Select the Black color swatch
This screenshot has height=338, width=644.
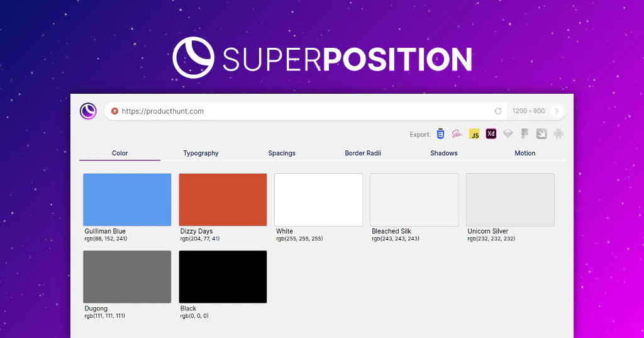tap(223, 277)
